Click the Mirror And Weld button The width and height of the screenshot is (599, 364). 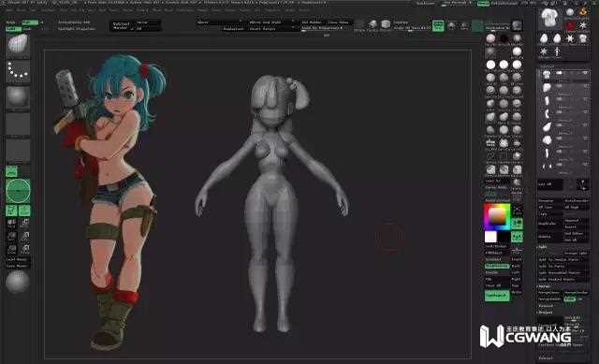click(271, 22)
